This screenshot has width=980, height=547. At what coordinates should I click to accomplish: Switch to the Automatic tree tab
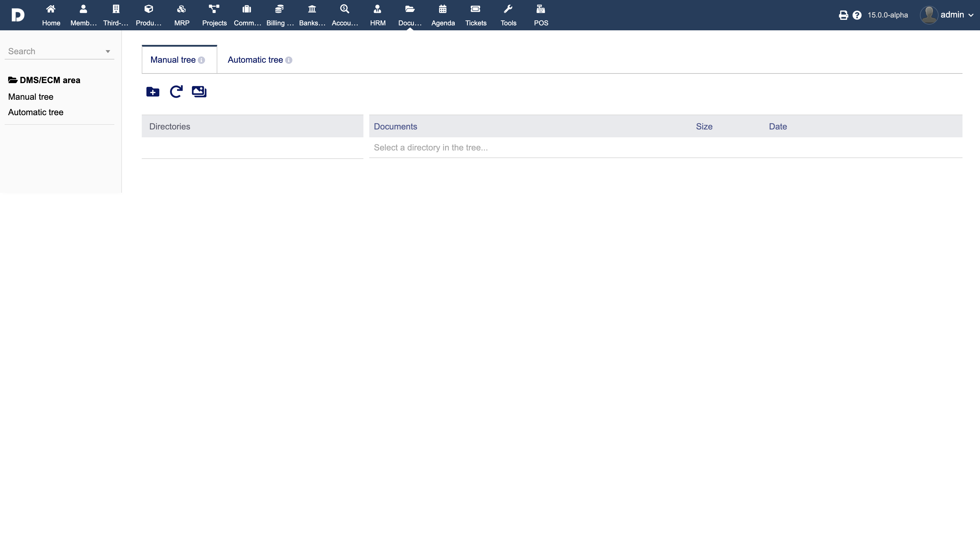[x=255, y=60]
